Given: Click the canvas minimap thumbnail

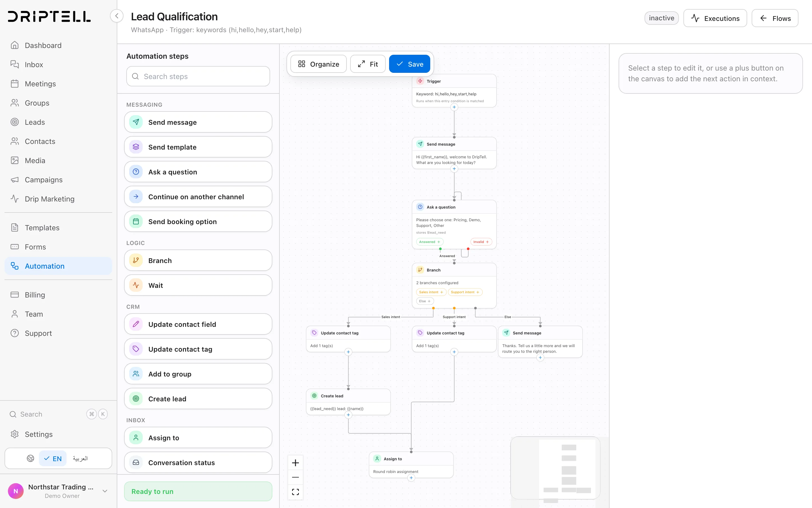Looking at the screenshot, I should pyautogui.click(x=555, y=468).
